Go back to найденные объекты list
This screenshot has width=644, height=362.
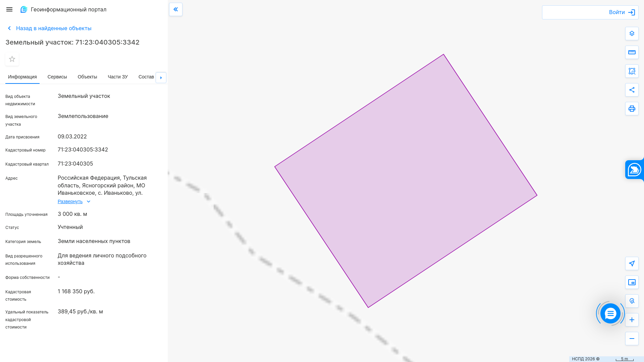(53, 28)
